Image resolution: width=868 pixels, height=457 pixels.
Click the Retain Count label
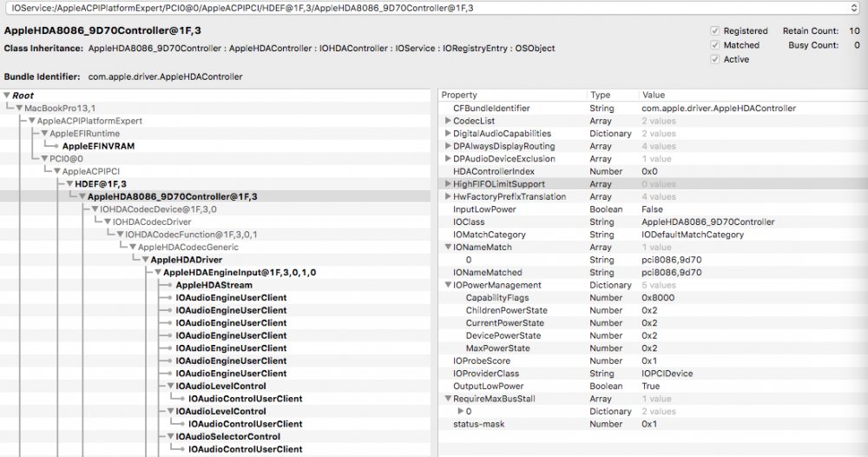pyautogui.click(x=811, y=31)
